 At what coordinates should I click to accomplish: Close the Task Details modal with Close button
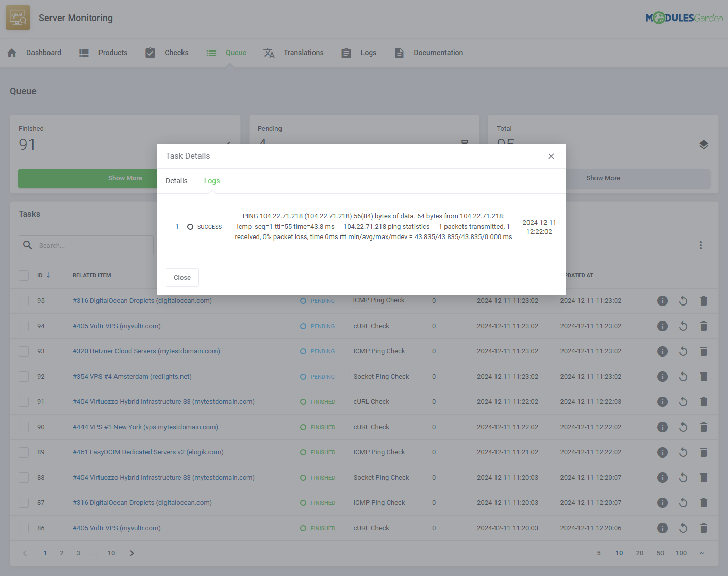point(182,277)
